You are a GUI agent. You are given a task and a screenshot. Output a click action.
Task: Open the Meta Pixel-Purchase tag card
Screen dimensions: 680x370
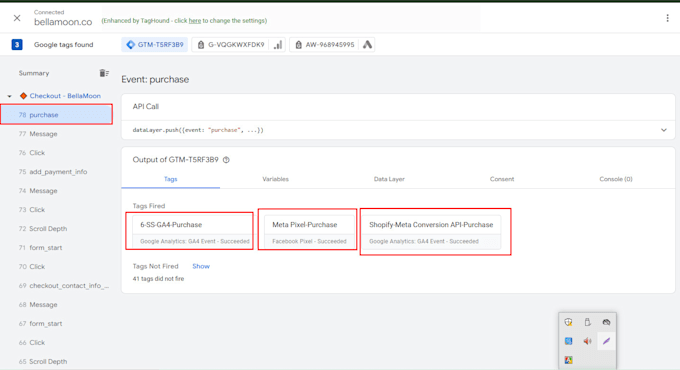pyautogui.click(x=309, y=232)
